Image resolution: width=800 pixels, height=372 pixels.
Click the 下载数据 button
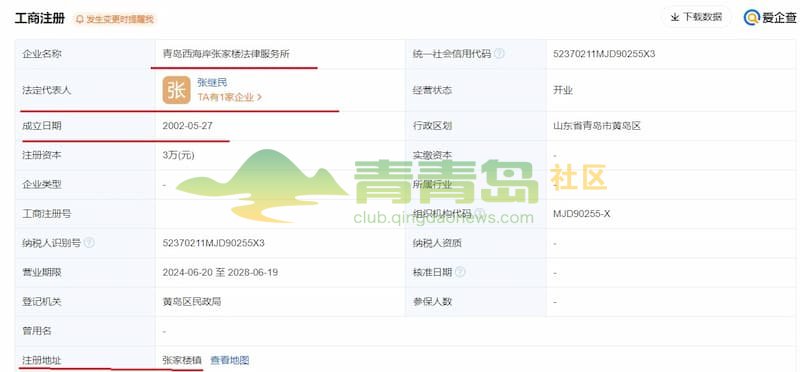pos(696,17)
